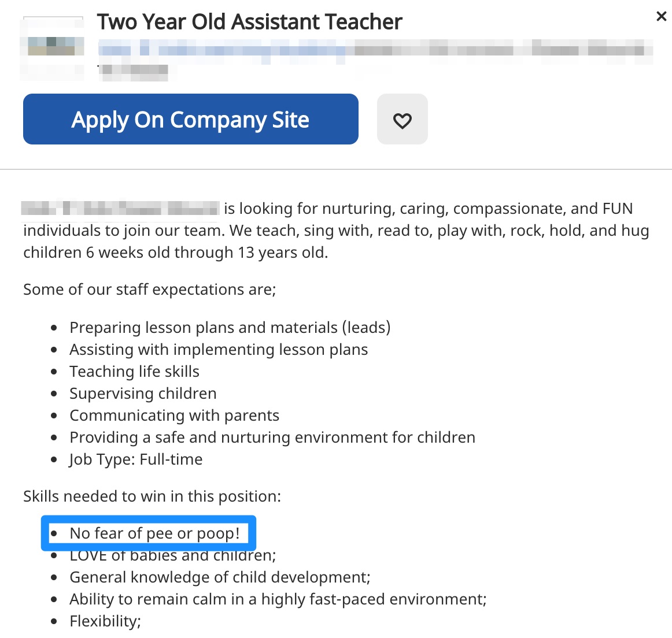
Task: Select the heart outline next to Apply button
Action: tap(403, 119)
